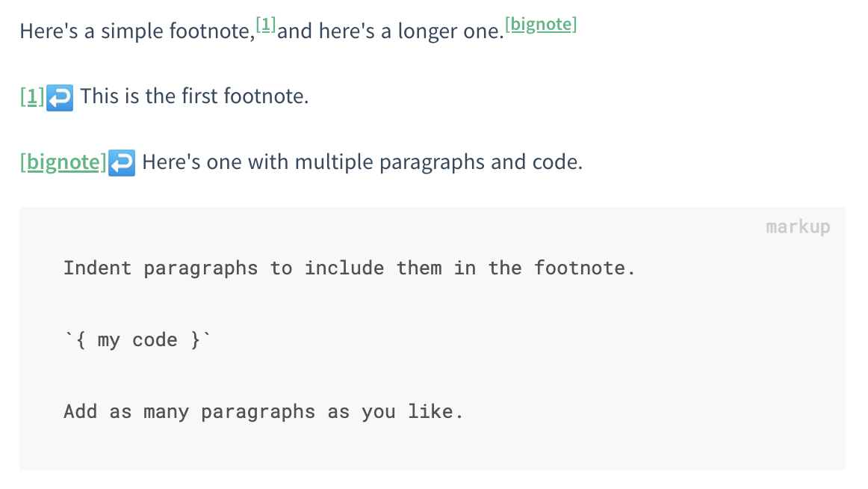Click the back-arrow icon after footnote [1]
Screen dimensions: 868x489
[x=60, y=97]
